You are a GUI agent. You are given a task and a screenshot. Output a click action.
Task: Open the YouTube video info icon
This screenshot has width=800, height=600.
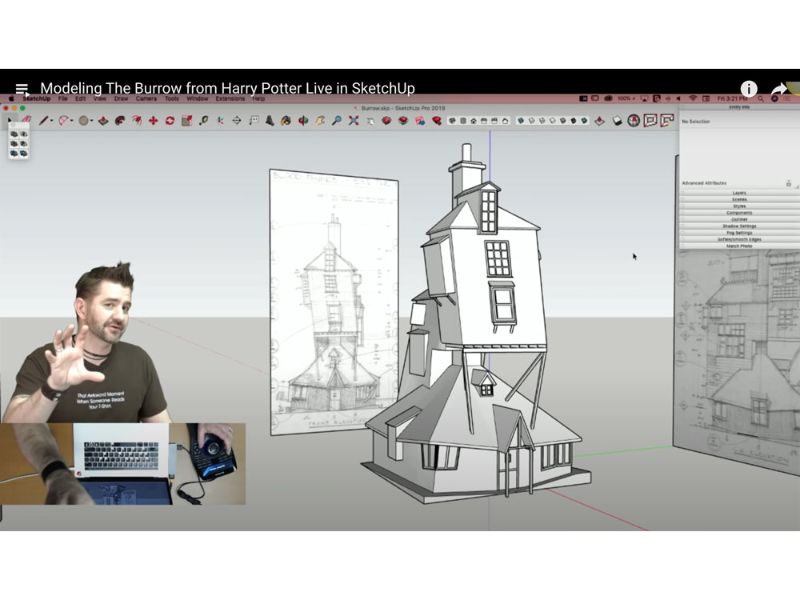click(x=748, y=89)
